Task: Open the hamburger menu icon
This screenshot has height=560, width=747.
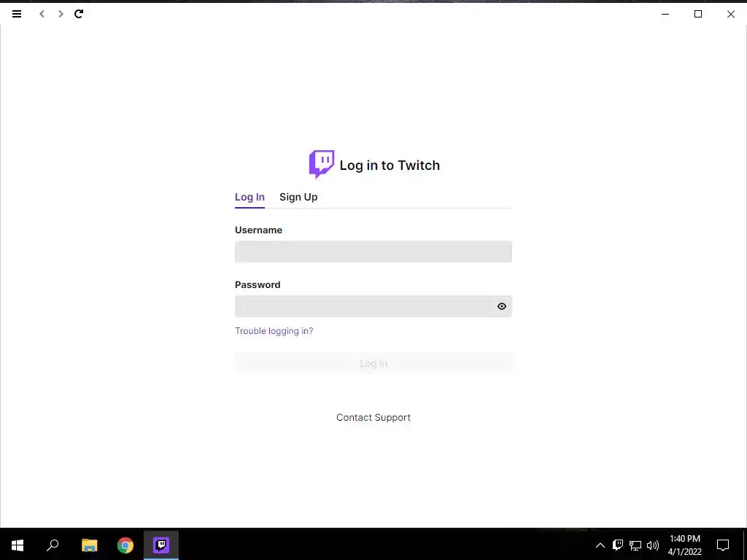Action: (x=17, y=14)
